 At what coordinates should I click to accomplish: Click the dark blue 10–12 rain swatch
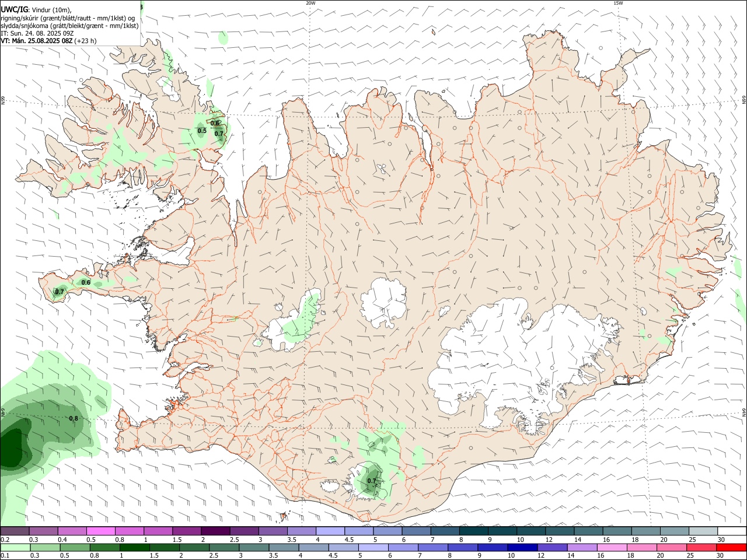tap(522, 547)
